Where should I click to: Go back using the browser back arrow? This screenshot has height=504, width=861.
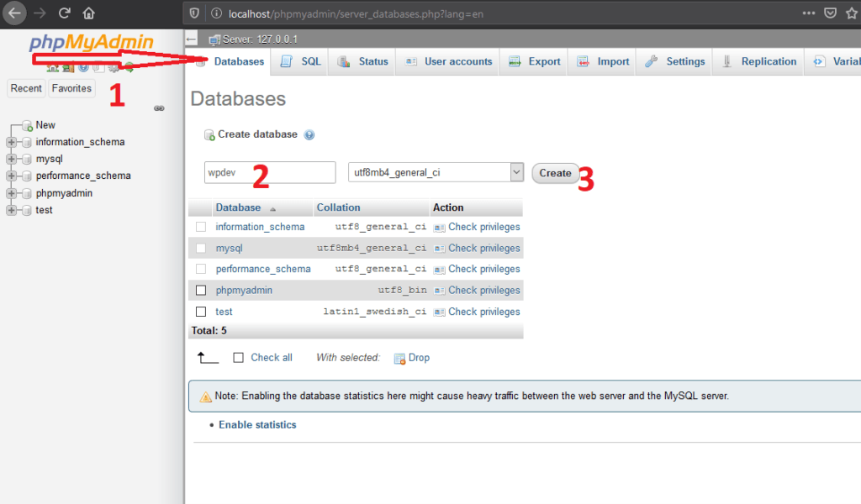(14, 13)
